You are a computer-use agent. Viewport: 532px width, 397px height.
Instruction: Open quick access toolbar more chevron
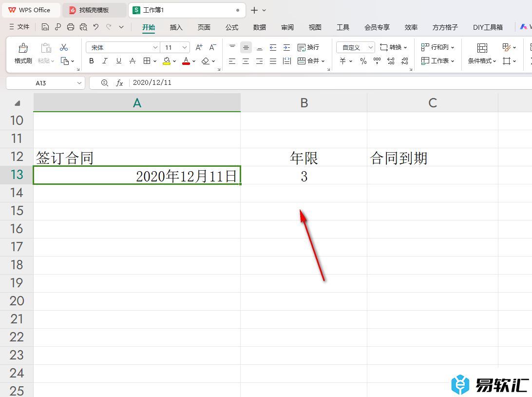tap(121, 27)
